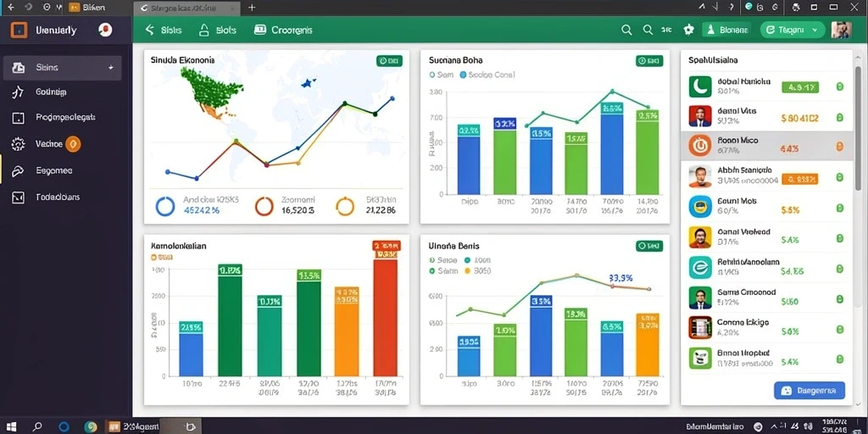
Task: Open the user profile avatar in header
Action: 841,31
